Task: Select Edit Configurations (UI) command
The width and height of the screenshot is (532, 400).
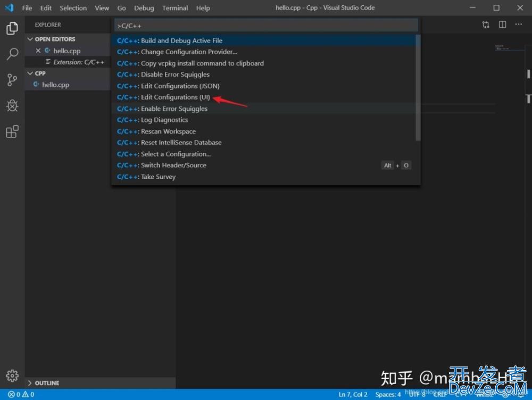Action: click(264, 97)
